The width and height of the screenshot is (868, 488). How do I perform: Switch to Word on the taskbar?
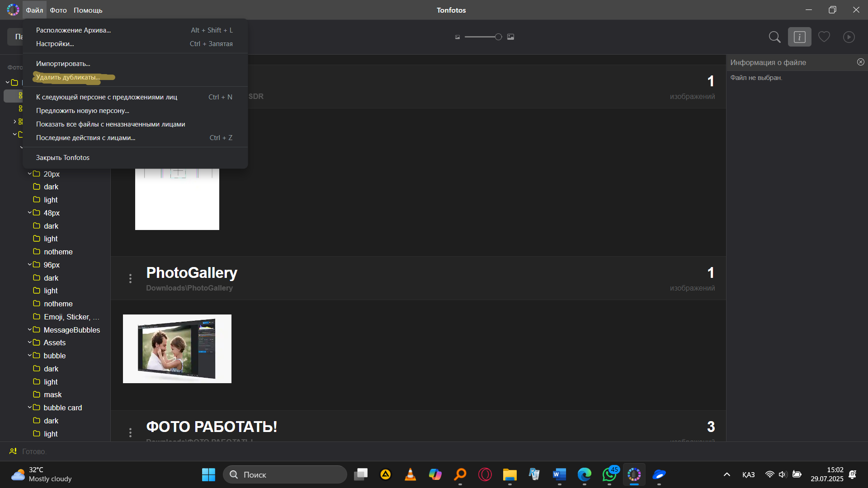tap(559, 474)
